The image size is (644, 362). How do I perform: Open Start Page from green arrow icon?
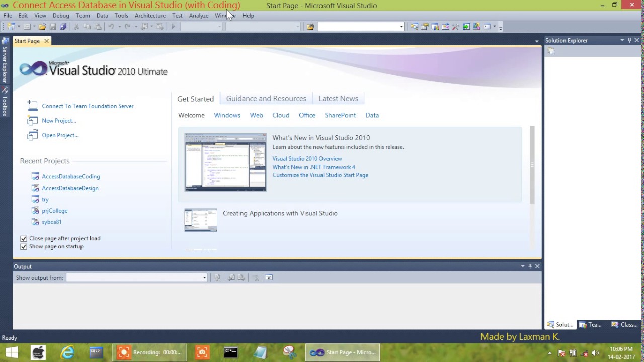click(466, 27)
